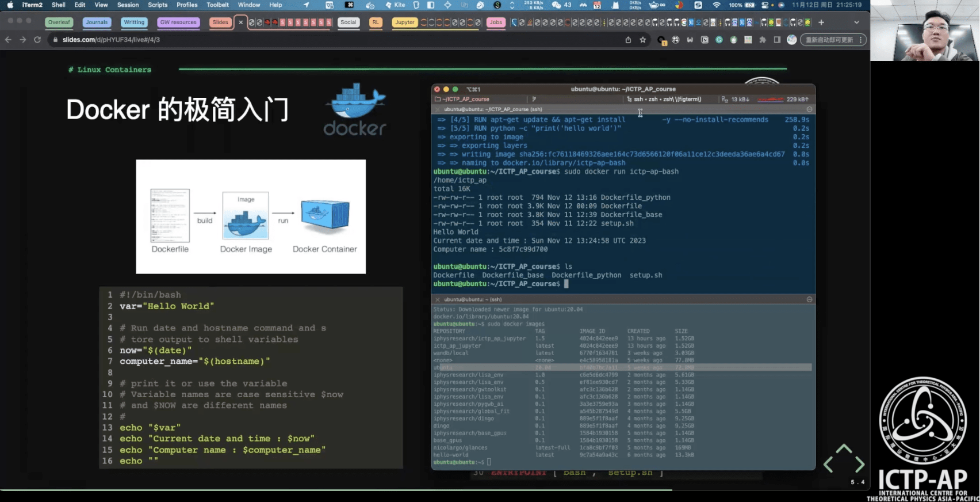Select the Slides tab group

pyautogui.click(x=220, y=22)
